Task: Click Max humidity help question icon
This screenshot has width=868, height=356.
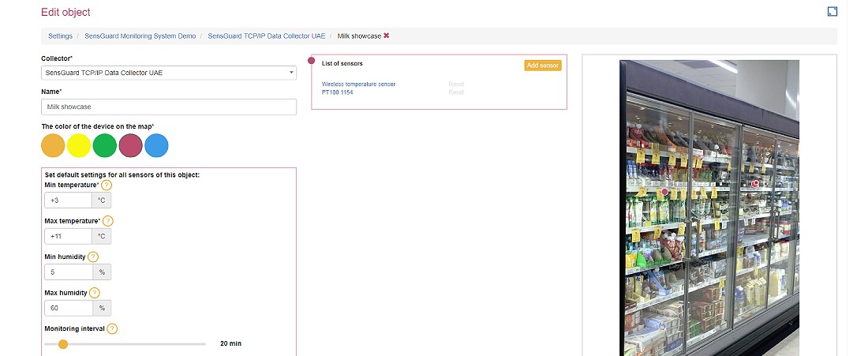Action: click(x=94, y=293)
